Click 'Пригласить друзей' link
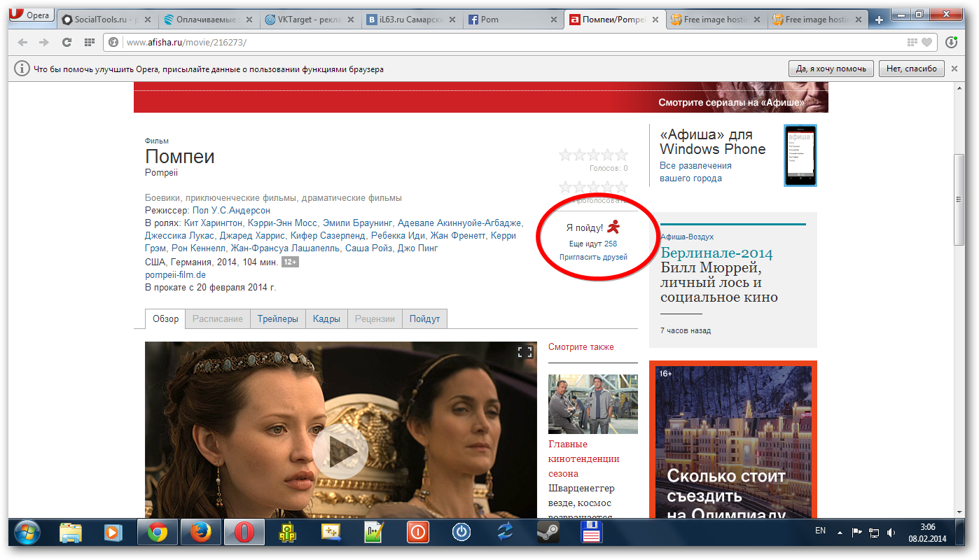 [x=593, y=257]
